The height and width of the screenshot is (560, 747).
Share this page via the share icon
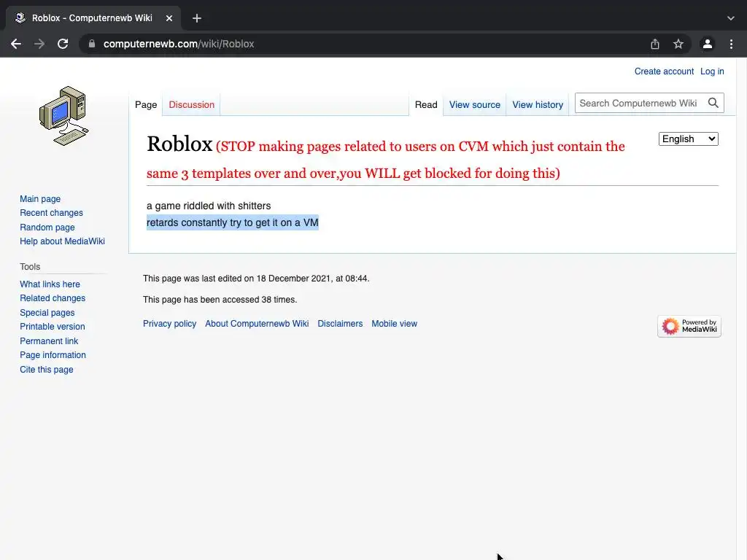(655, 44)
